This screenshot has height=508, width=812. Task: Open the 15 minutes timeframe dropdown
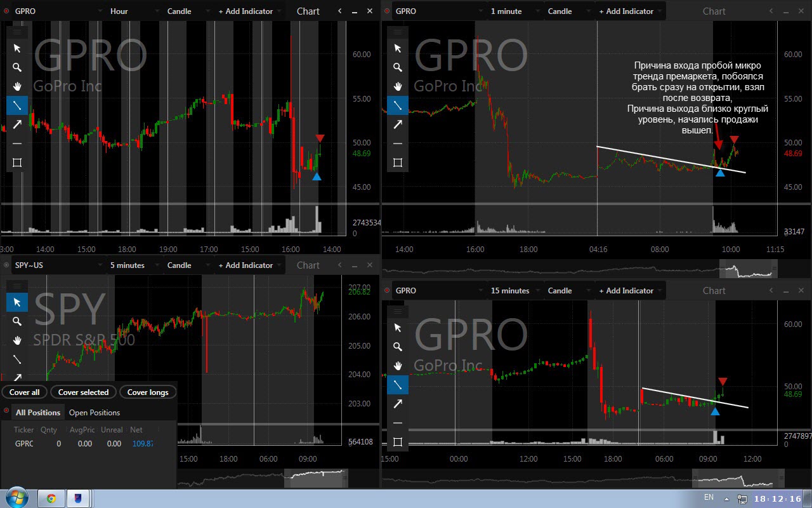click(x=514, y=291)
